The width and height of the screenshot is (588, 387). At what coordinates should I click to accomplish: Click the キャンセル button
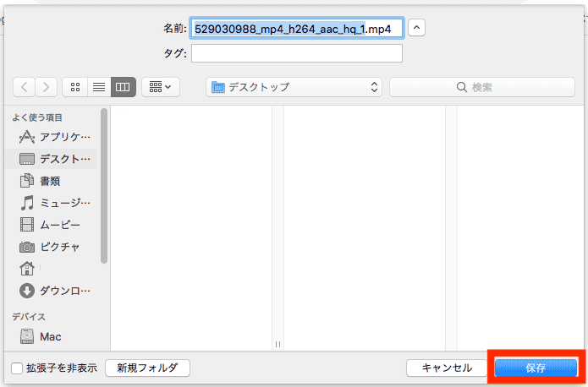tap(447, 368)
